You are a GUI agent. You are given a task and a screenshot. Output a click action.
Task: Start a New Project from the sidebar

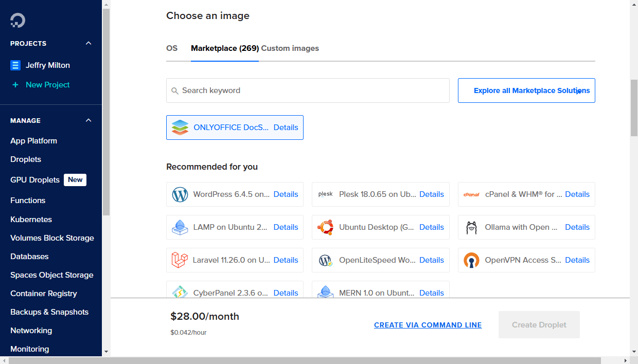point(47,84)
